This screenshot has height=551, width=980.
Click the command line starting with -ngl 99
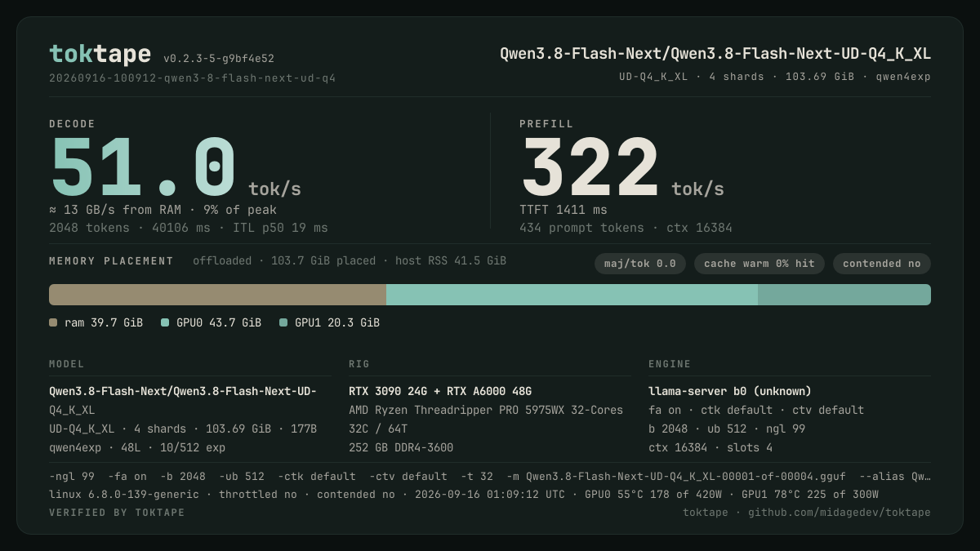point(490,476)
